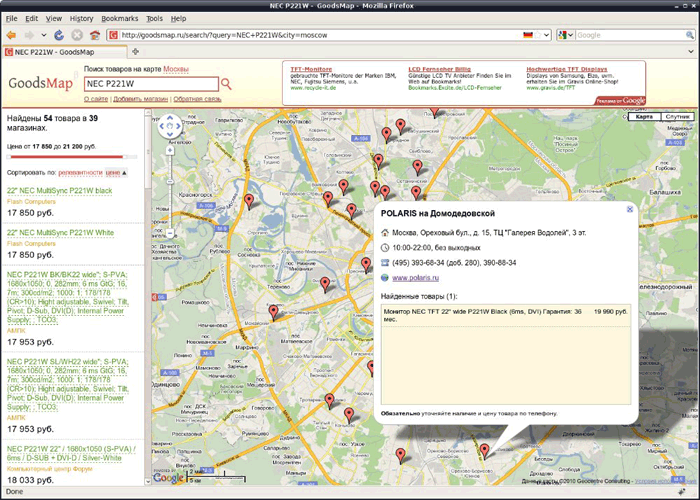Open the History menu
Image resolution: width=700 pixels, height=500 pixels.
click(81, 18)
